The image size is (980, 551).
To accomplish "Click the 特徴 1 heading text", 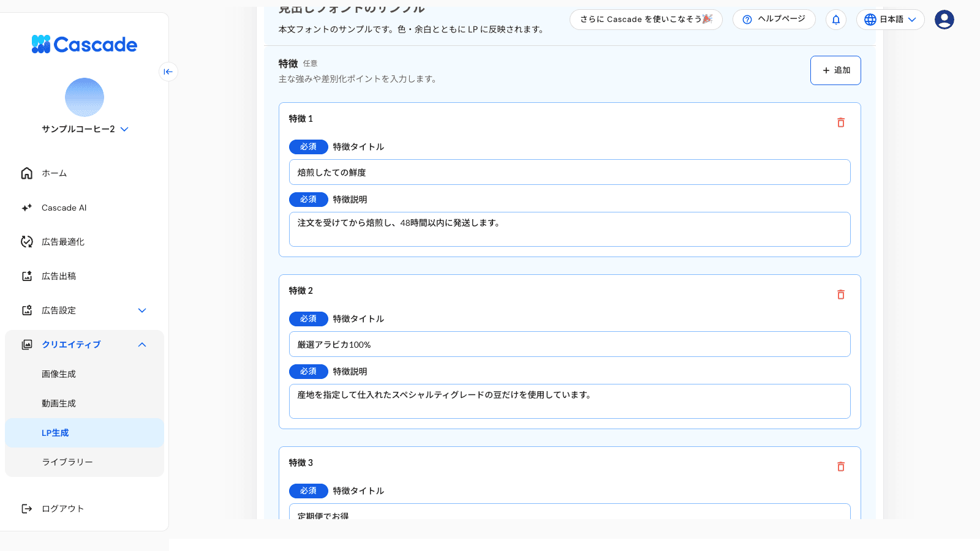I will tap(301, 119).
